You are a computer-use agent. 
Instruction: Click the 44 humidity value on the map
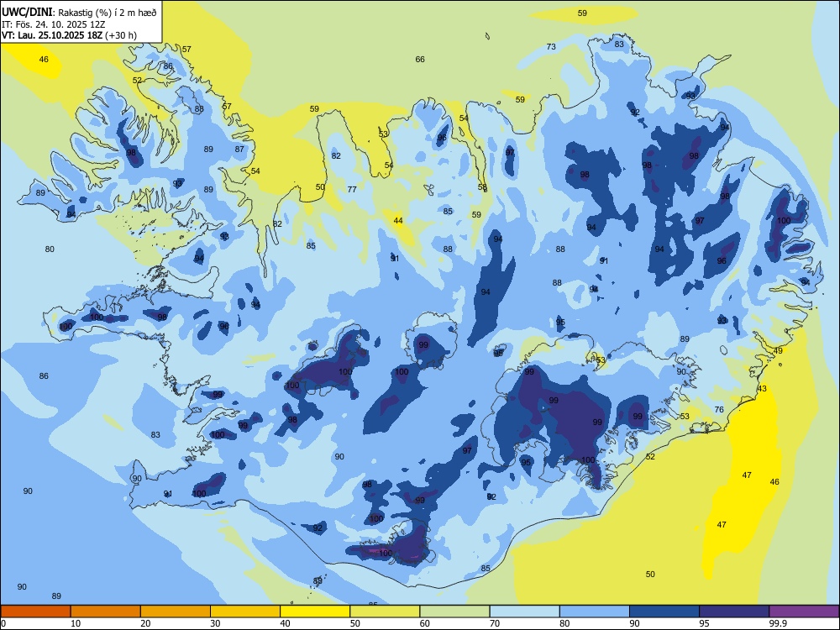pos(398,221)
